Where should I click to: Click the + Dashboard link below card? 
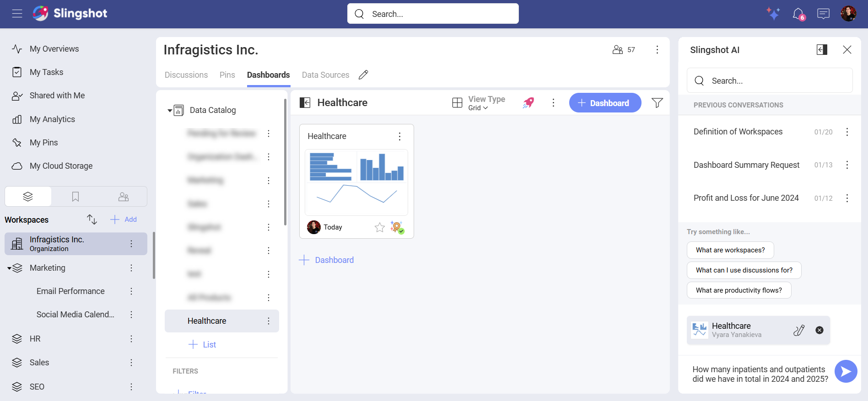click(326, 260)
